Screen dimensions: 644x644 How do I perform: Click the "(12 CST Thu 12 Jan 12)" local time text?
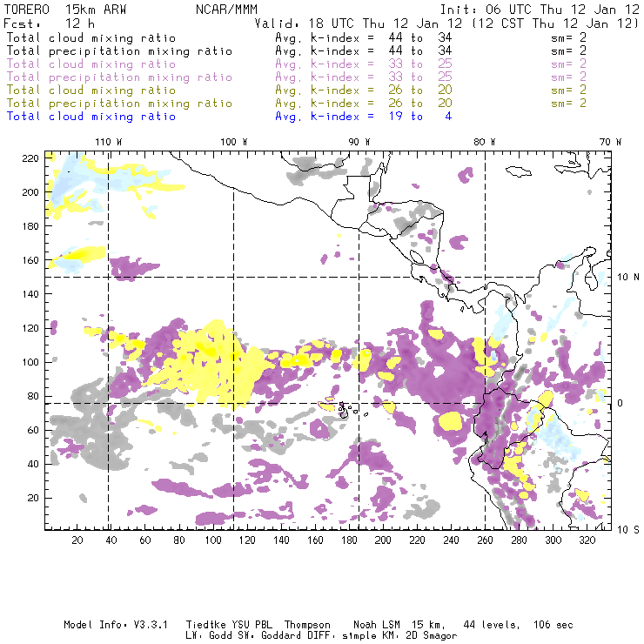pyautogui.click(x=555, y=23)
